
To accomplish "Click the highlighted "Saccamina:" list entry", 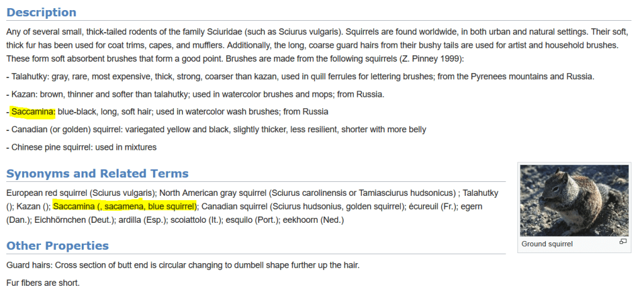I will pos(33,111).
